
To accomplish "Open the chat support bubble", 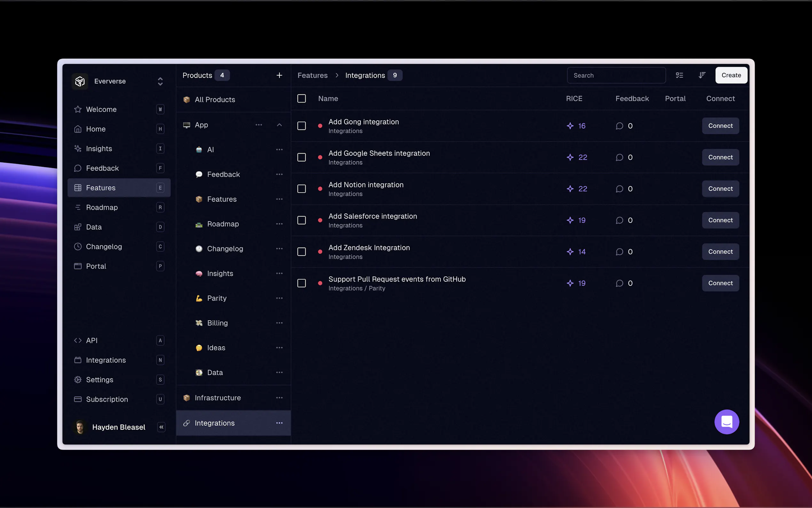I will (x=726, y=422).
